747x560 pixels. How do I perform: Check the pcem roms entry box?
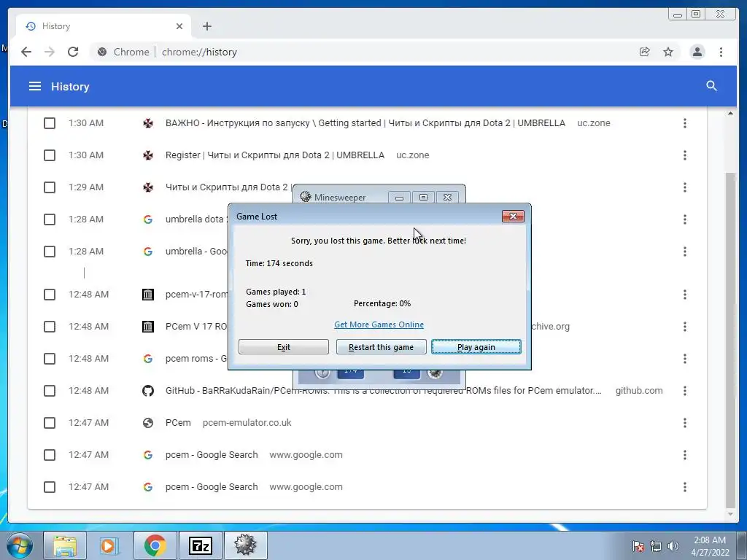(x=50, y=359)
